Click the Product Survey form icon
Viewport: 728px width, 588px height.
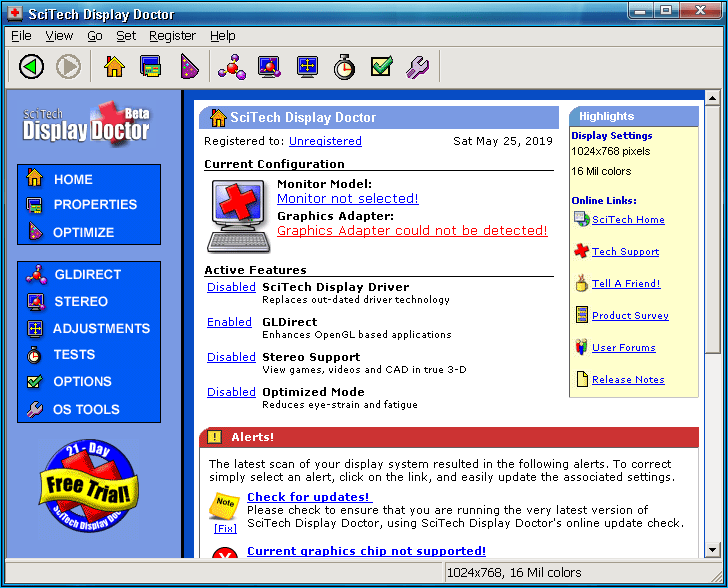[x=582, y=315]
